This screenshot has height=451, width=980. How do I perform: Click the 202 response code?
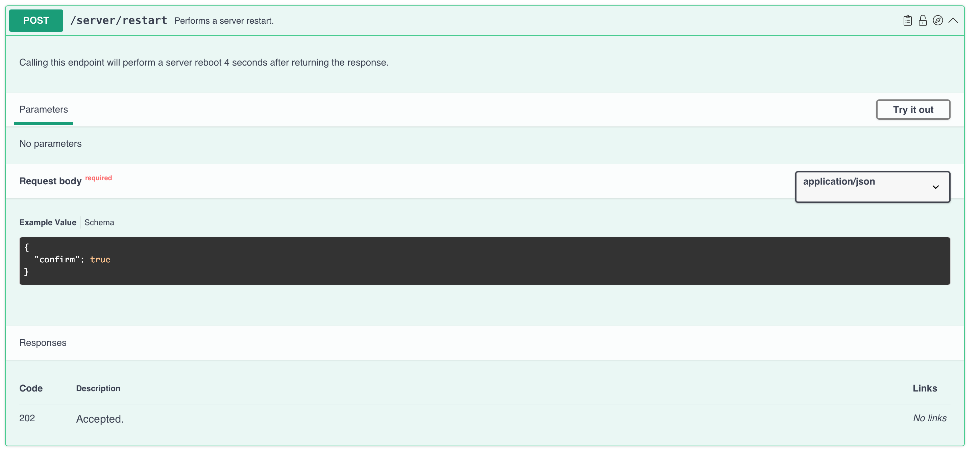click(27, 418)
